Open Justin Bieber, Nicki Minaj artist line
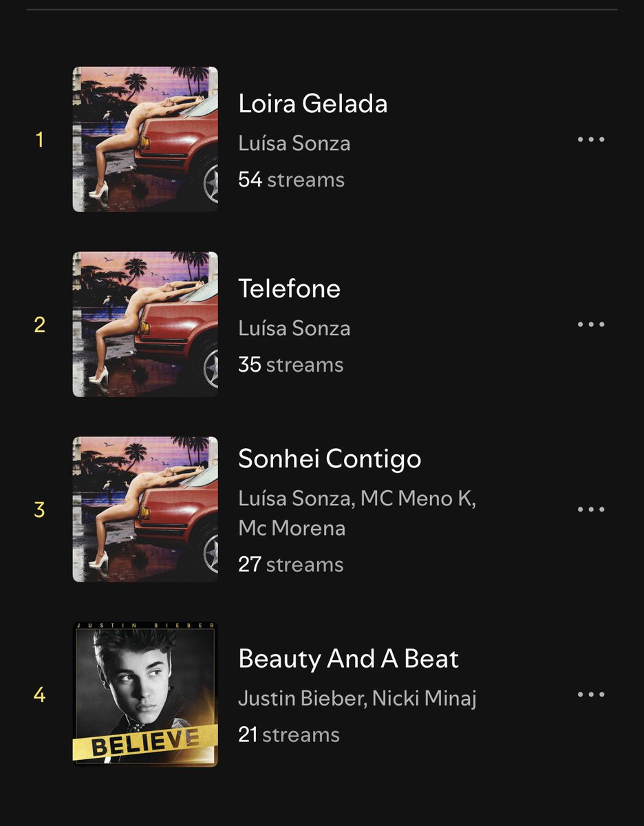 click(x=357, y=699)
